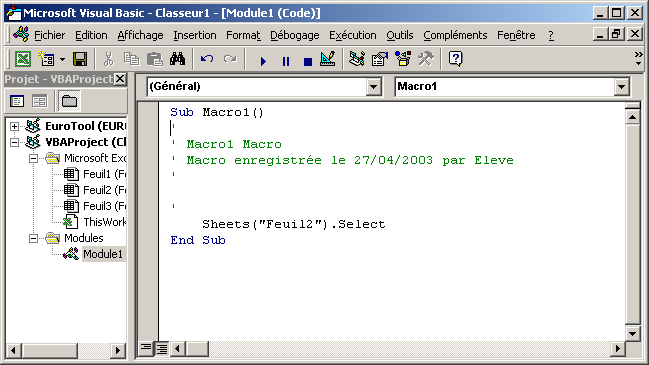Open the Débogage menu

point(295,36)
